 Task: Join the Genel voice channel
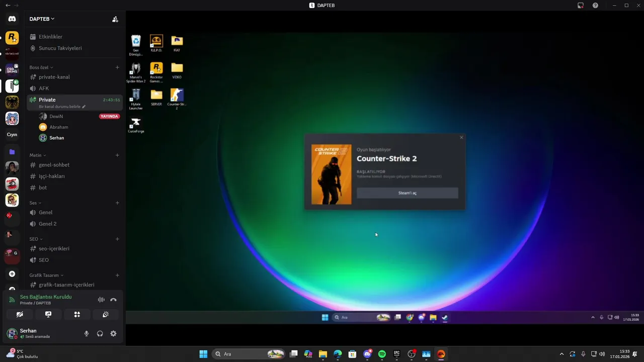click(74, 213)
